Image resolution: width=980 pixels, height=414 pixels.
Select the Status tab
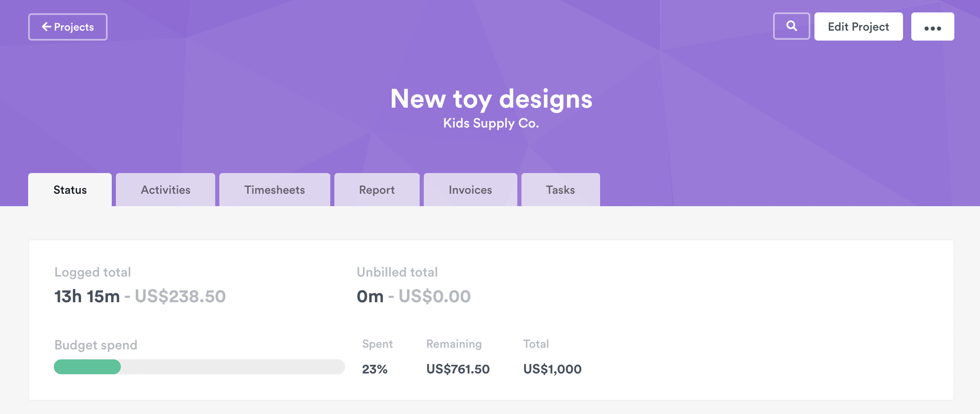point(70,190)
